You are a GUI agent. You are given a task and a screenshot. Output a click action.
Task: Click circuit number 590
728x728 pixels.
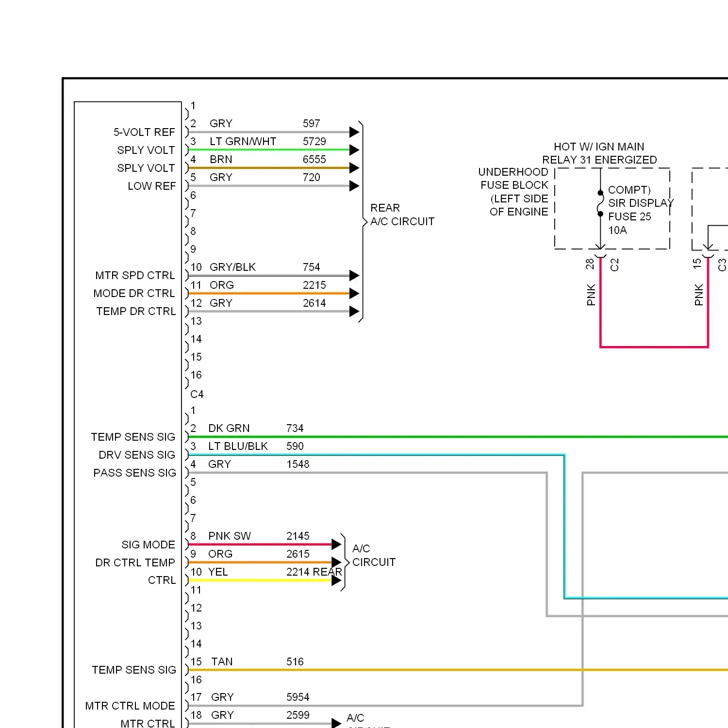[295, 447]
